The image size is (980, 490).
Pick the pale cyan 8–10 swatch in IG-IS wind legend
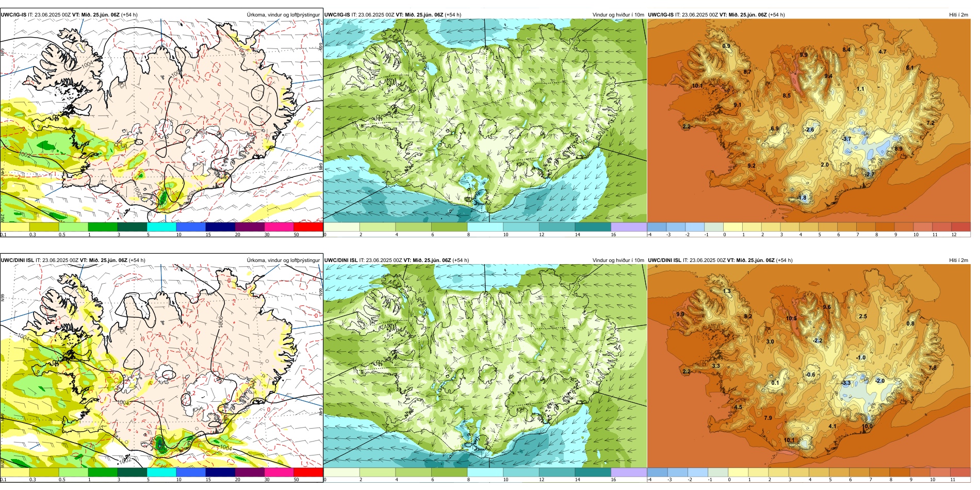click(485, 227)
